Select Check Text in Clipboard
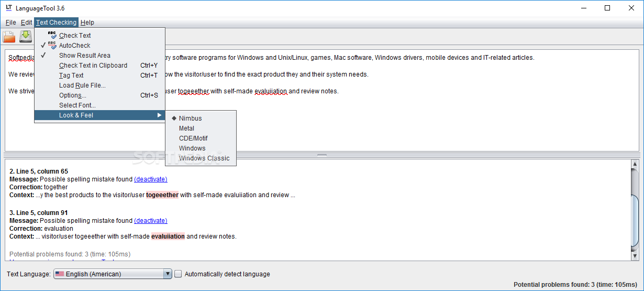 pyautogui.click(x=99, y=66)
